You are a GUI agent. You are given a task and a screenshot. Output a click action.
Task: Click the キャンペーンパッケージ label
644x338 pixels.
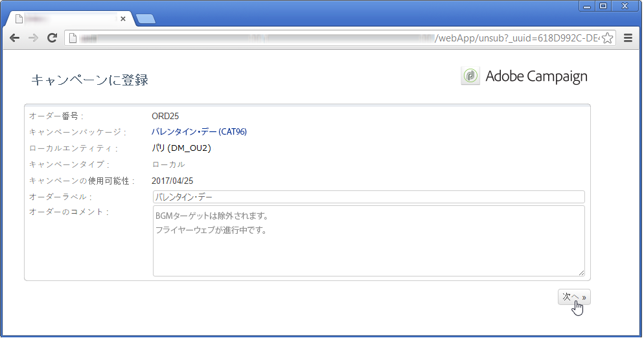[x=77, y=132]
